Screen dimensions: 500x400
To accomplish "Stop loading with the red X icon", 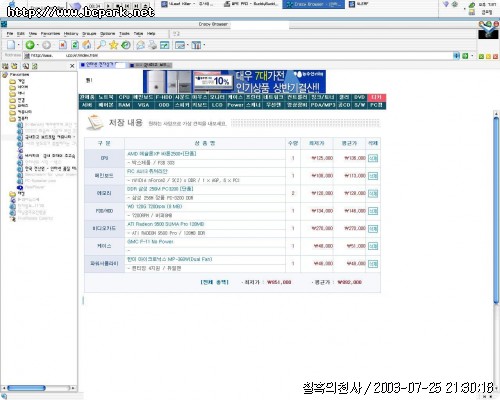I will (x=63, y=45).
